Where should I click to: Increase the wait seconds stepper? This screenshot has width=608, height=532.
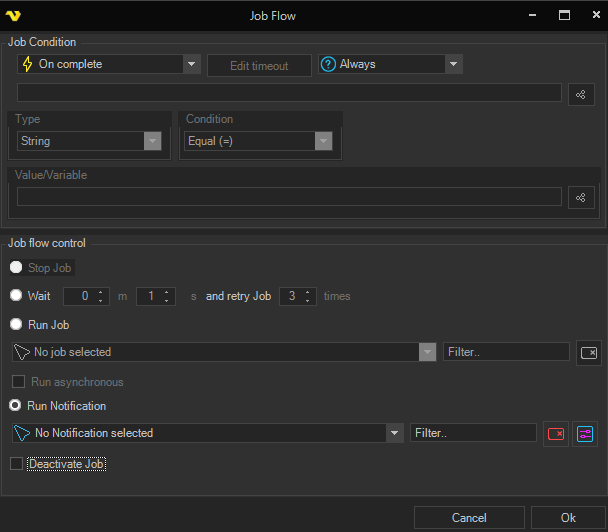167,292
